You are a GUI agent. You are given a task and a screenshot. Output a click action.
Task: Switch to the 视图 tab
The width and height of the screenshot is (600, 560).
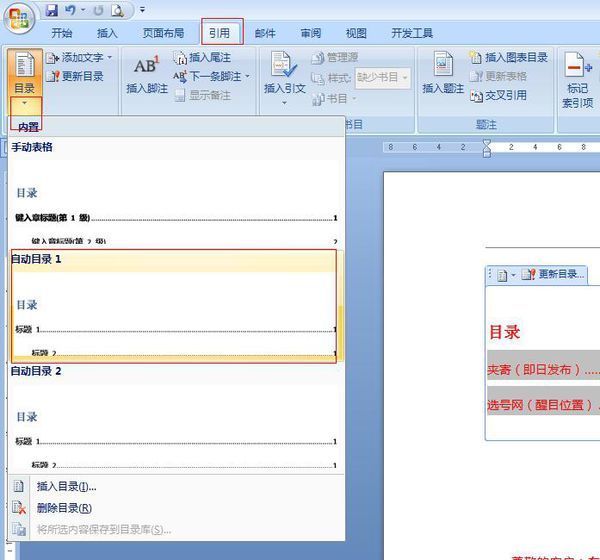click(356, 33)
